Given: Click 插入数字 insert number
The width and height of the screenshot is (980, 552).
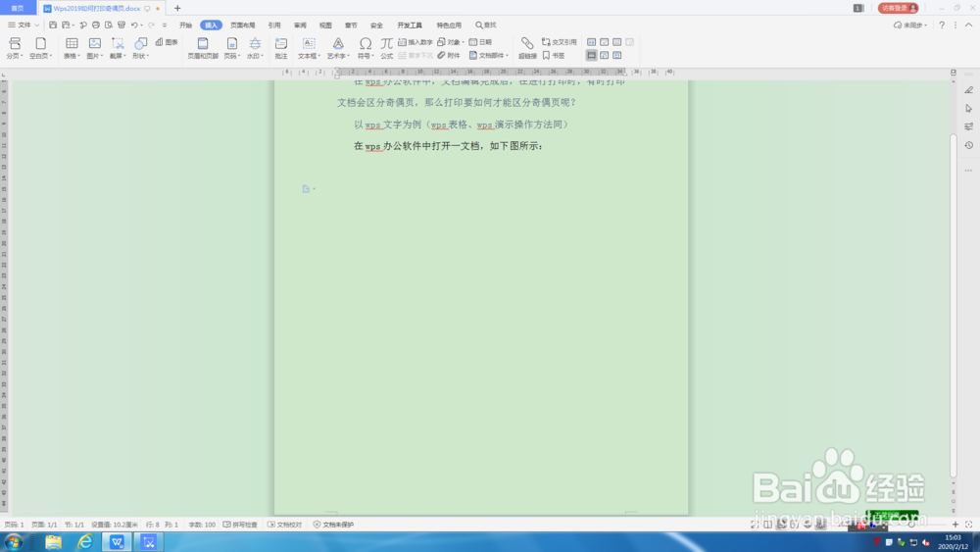Looking at the screenshot, I should tap(415, 42).
